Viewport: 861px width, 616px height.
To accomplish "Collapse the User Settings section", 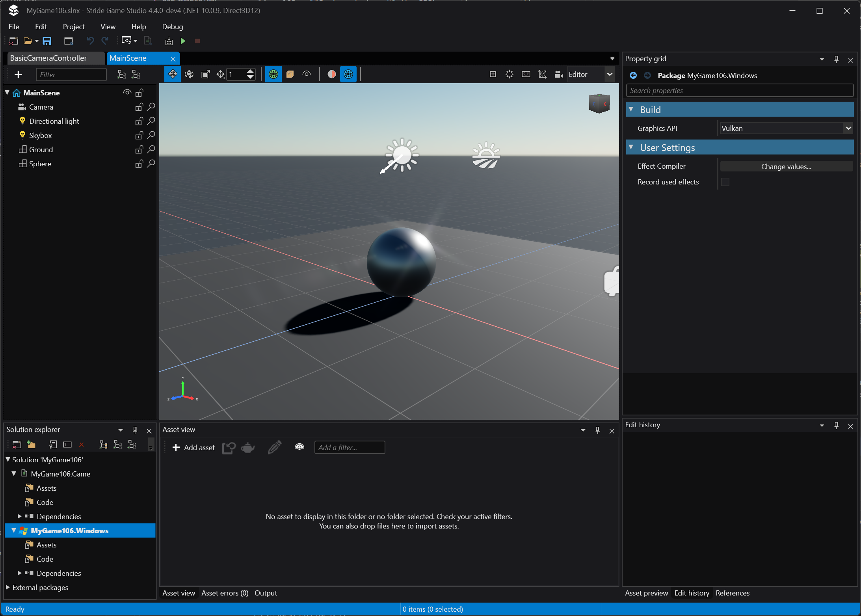I will 631,147.
